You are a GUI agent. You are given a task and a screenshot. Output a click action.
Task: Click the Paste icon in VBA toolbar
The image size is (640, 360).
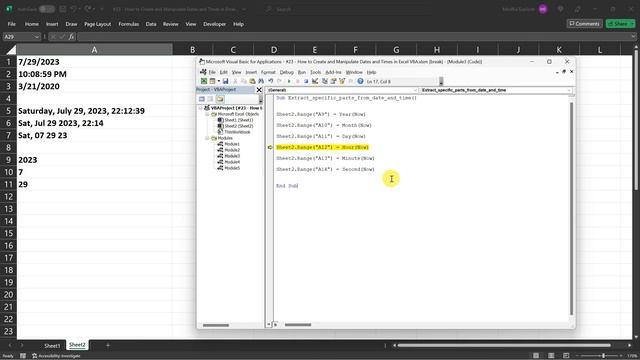[x=252, y=81]
